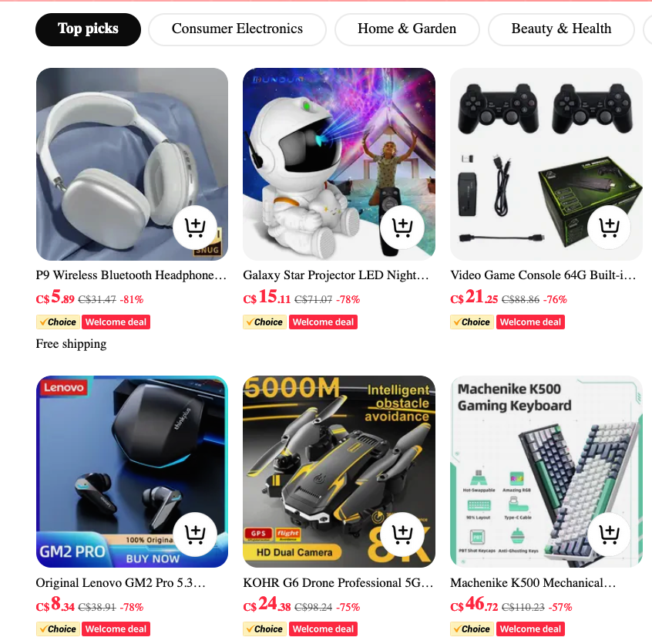Click Choice badge under Machenike keyboard

[x=472, y=629]
